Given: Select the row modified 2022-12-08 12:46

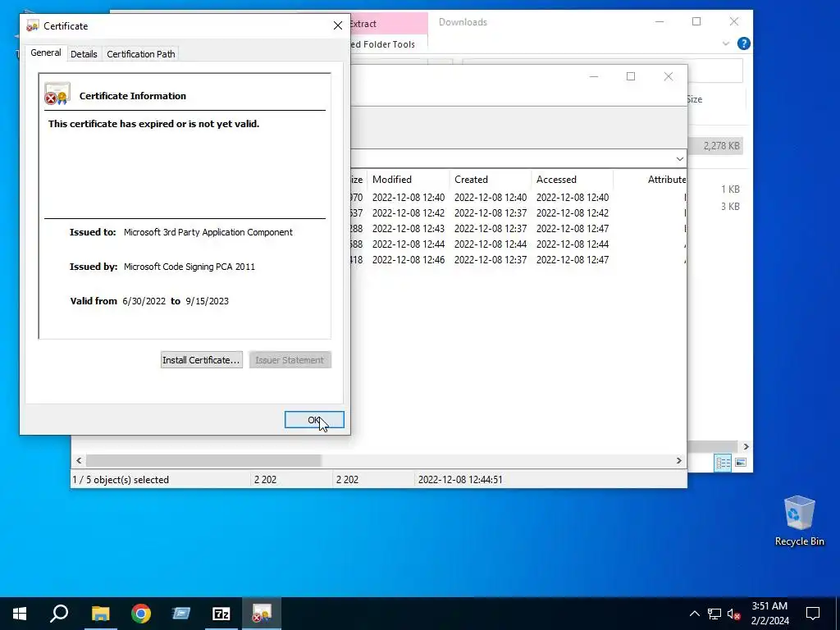Looking at the screenshot, I should (518, 260).
